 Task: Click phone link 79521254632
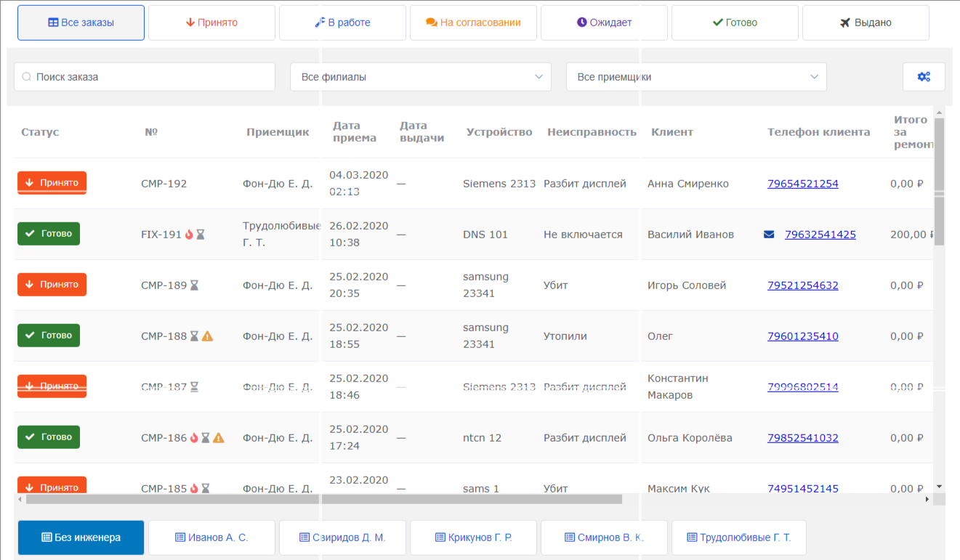coord(803,285)
